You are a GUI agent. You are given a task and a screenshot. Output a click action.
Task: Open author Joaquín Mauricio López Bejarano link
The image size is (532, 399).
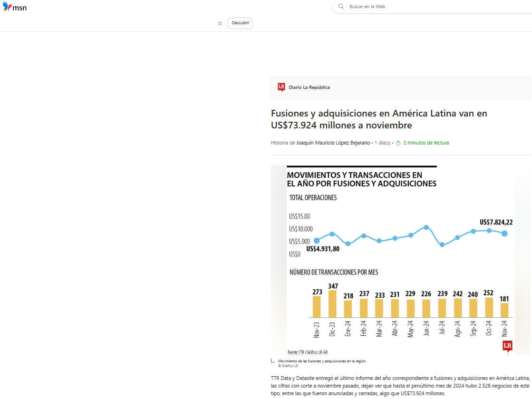tap(333, 143)
